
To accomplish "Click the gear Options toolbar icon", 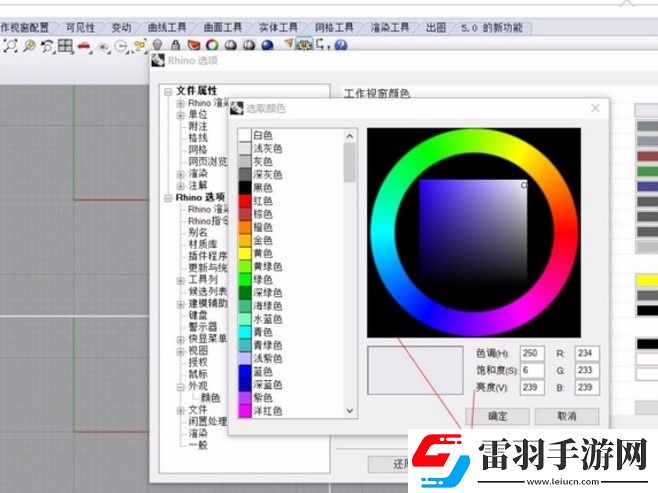I will pos(304,44).
